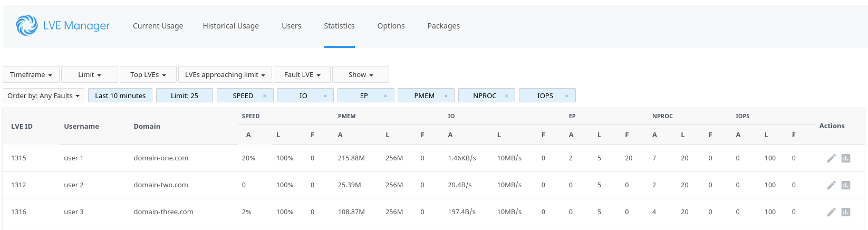Select the Statistics tab
This screenshot has width=868, height=230.
(x=339, y=26)
